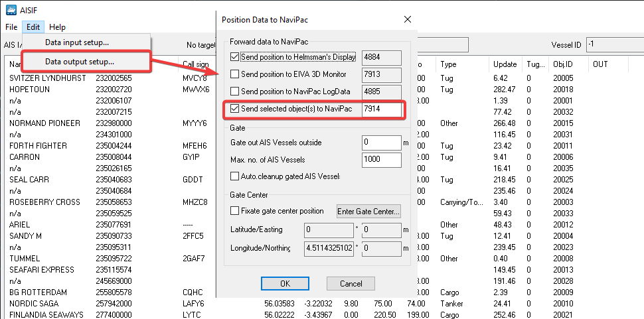
Task: Click Cancel in Position Data dialog
Action: pos(351,283)
